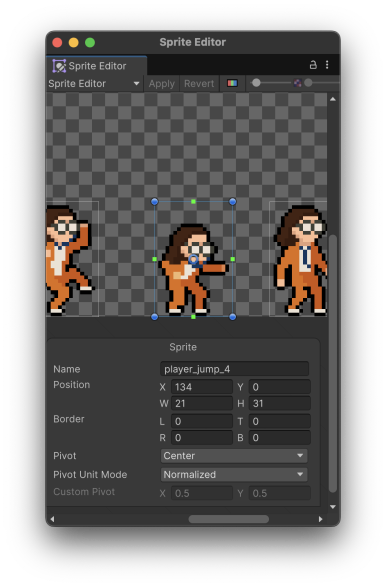This screenshot has height=587, width=386.
Task: Click the mip level icon in the toolbar
Action: click(x=298, y=83)
